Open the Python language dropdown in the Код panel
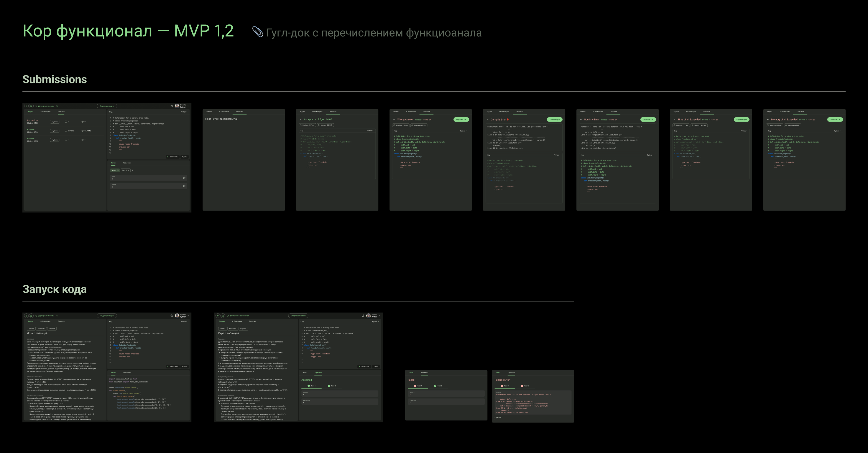This screenshot has height=453, width=868. 184,112
